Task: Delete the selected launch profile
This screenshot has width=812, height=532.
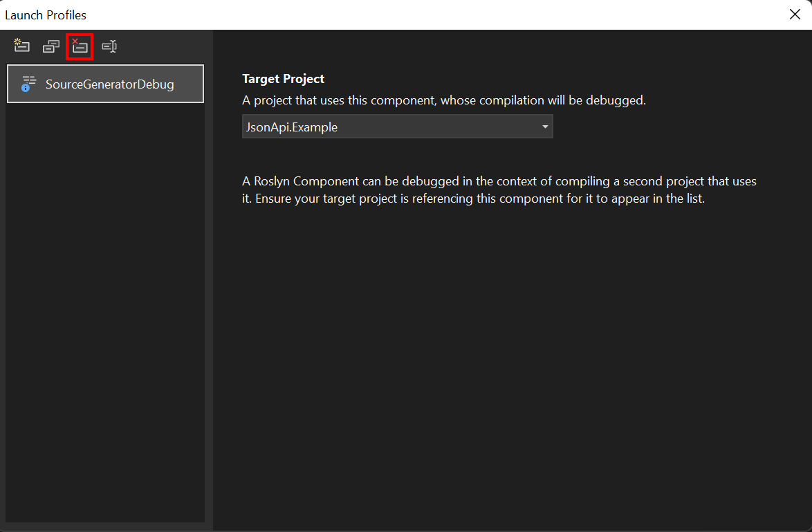Action: pyautogui.click(x=80, y=46)
